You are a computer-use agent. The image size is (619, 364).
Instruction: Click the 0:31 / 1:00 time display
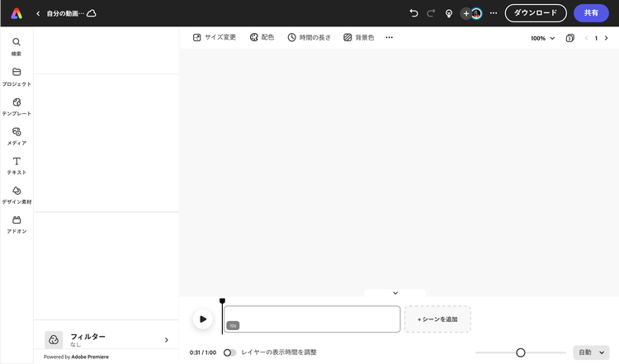202,352
